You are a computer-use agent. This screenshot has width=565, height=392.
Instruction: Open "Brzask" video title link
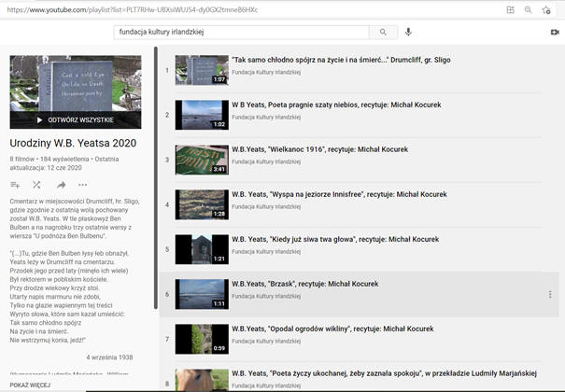pos(304,284)
